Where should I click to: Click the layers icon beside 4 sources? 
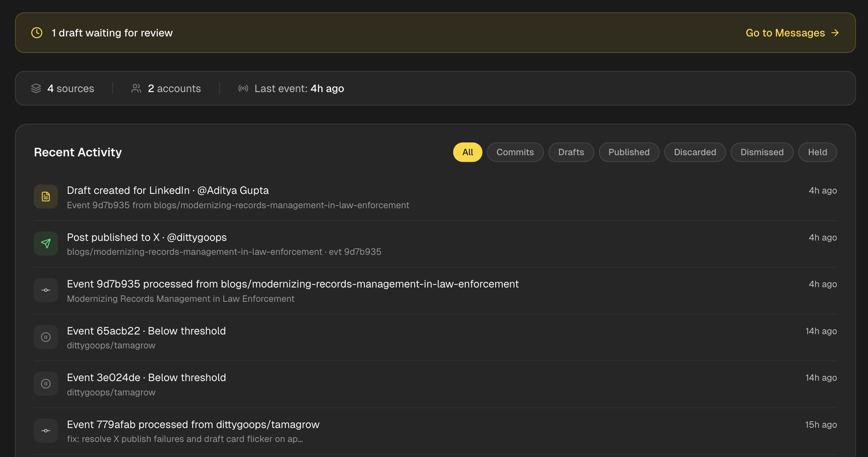click(x=36, y=88)
